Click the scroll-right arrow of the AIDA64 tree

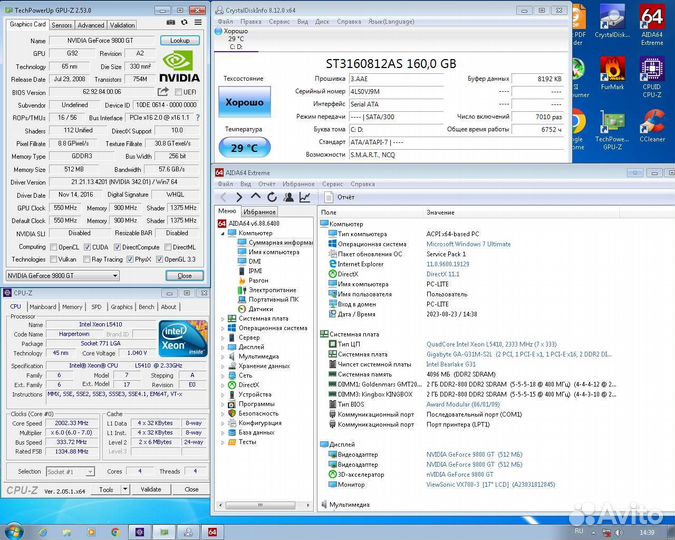308,505
